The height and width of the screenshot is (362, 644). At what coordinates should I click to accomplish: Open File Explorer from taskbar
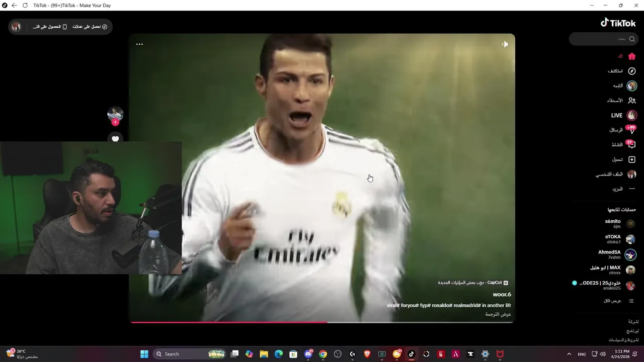264,354
